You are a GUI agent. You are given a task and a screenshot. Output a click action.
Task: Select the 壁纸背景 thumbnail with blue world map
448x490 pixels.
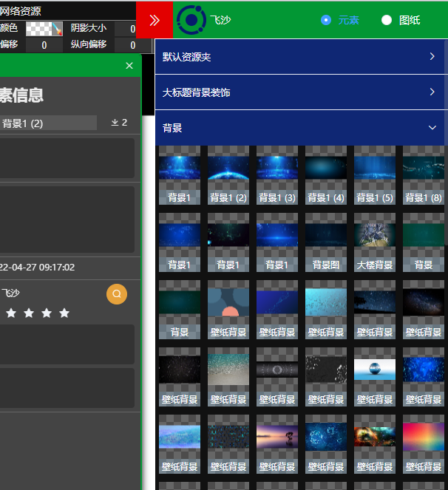424,377
